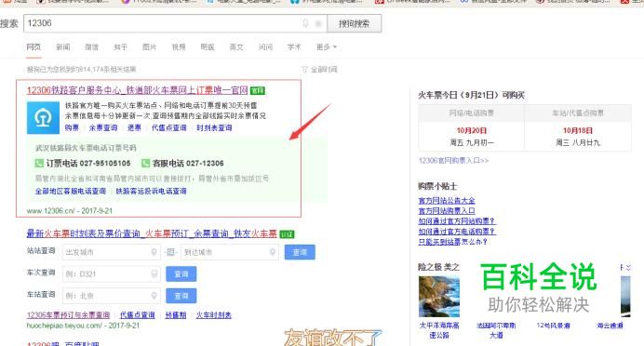Switch to the 图片 tab
The height and width of the screenshot is (346, 644).
pos(150,47)
